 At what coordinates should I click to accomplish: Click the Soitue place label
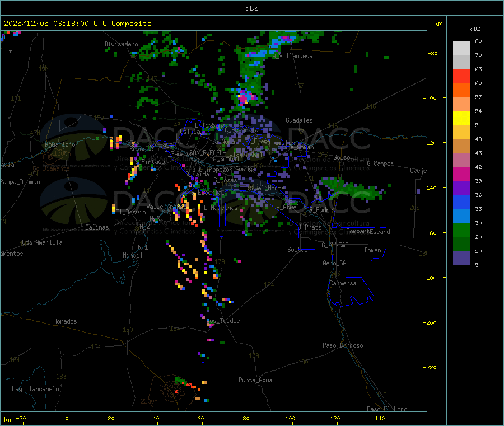(x=297, y=250)
